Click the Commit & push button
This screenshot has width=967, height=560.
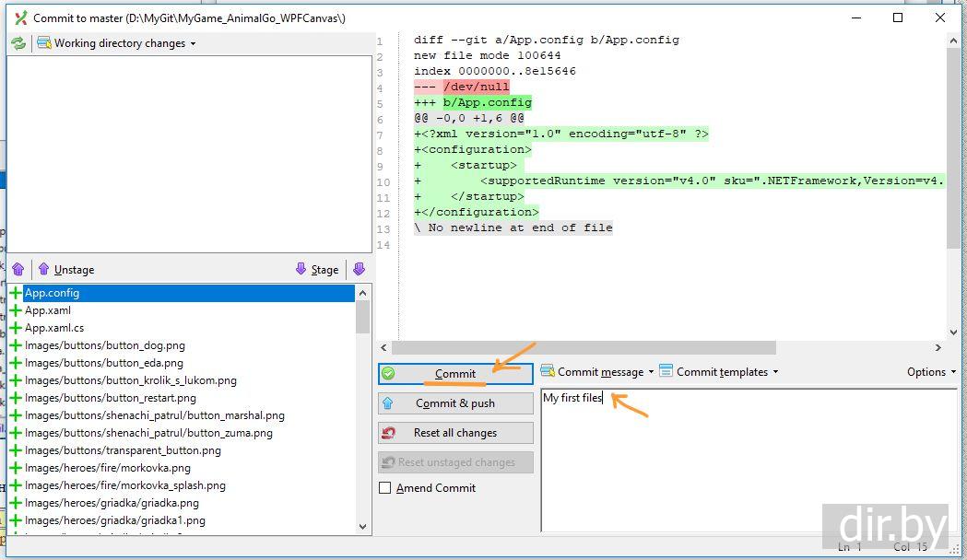pos(455,403)
